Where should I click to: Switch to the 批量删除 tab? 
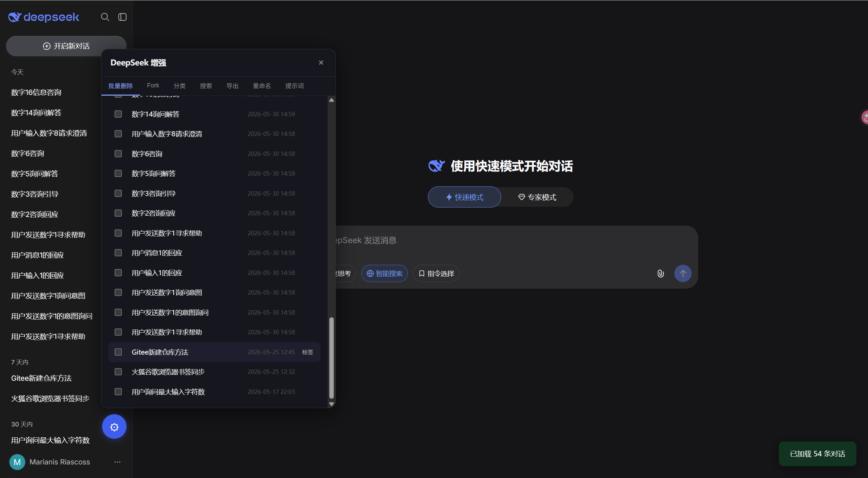click(120, 86)
